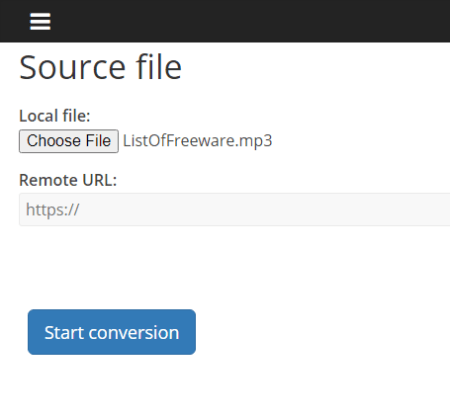The width and height of the screenshot is (450, 419).
Task: Begin converting ListOfFreeware.mp3
Action: pyautogui.click(x=112, y=332)
